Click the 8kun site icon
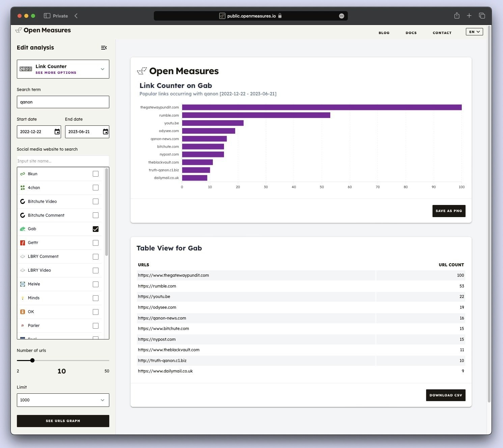Image resolution: width=503 pixels, height=448 pixels. (x=23, y=174)
